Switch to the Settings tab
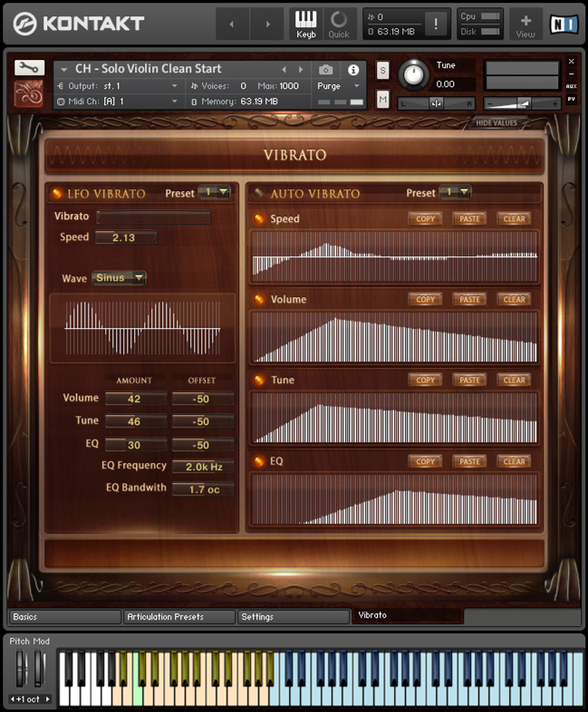 (294, 617)
